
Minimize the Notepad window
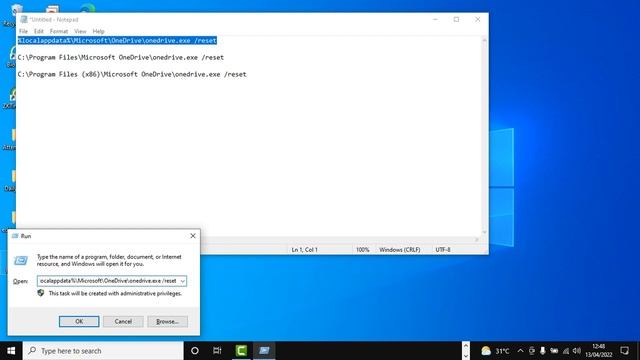[435, 19]
